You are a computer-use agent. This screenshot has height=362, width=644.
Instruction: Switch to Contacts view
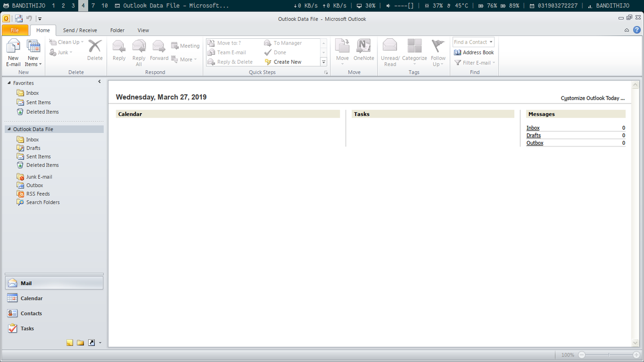click(31, 313)
